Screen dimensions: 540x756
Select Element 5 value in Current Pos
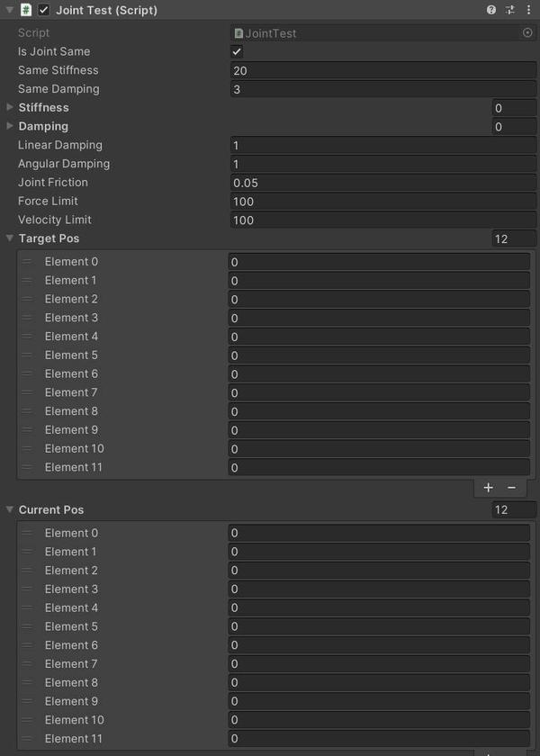point(379,626)
